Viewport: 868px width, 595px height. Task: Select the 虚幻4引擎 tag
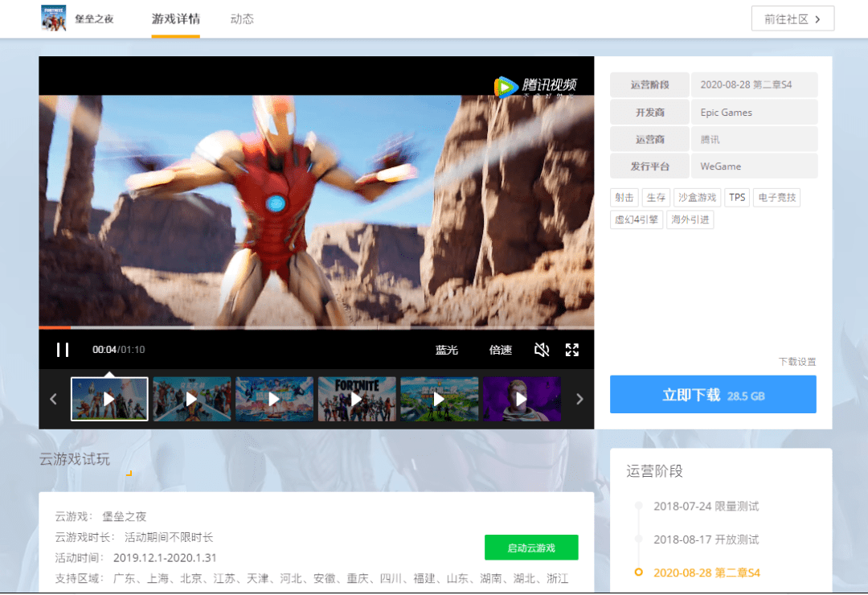tap(636, 220)
